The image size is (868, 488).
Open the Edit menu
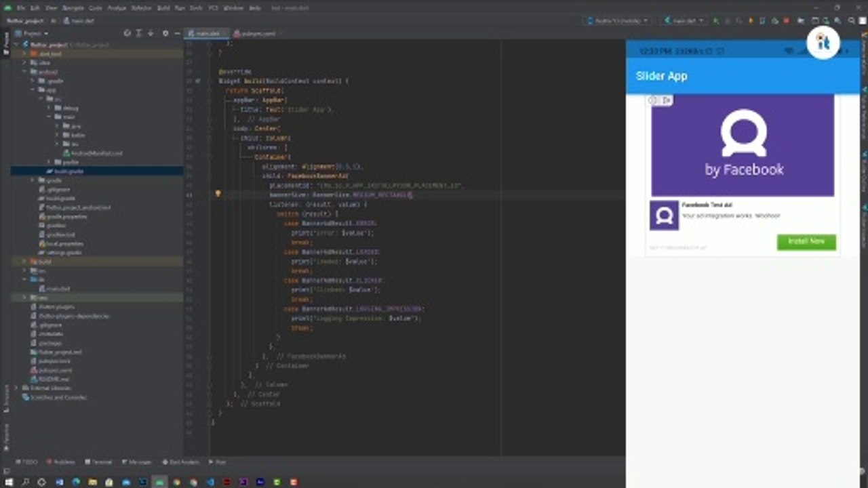tap(35, 8)
